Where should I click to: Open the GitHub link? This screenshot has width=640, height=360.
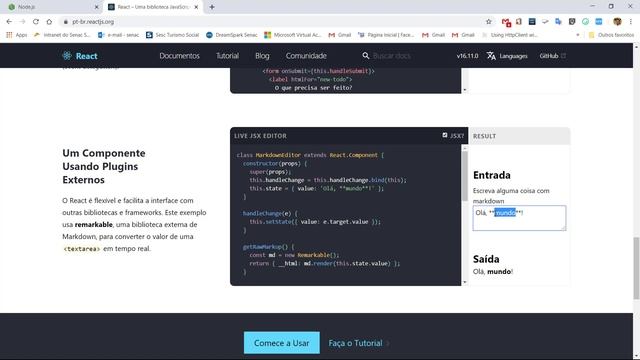(x=552, y=56)
